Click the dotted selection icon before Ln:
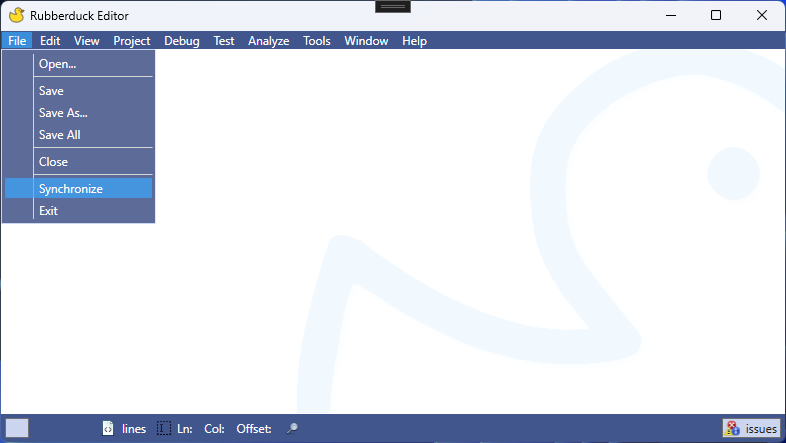Viewport: 786px width, 443px height. (x=164, y=428)
